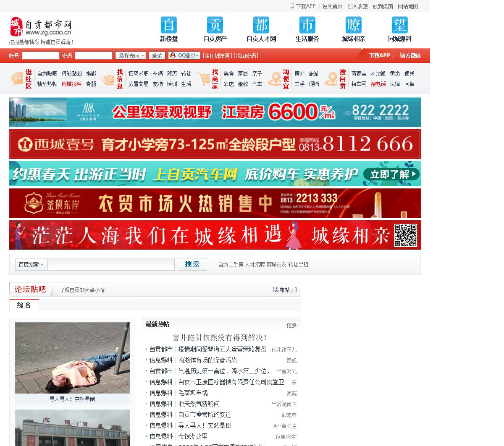Open 寻人寻人!突然晕倒 photo thumbnail

(72, 358)
